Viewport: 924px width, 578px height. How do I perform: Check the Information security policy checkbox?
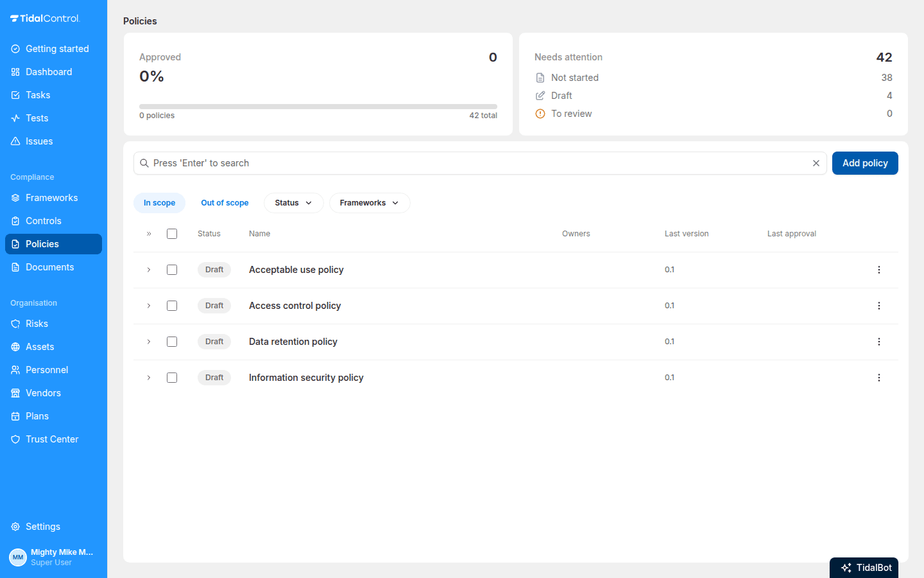point(172,378)
